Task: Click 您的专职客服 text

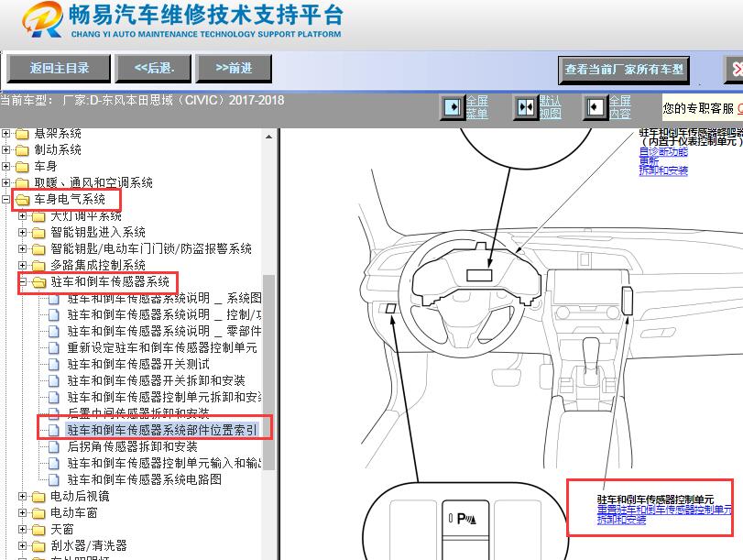Action: [698, 108]
